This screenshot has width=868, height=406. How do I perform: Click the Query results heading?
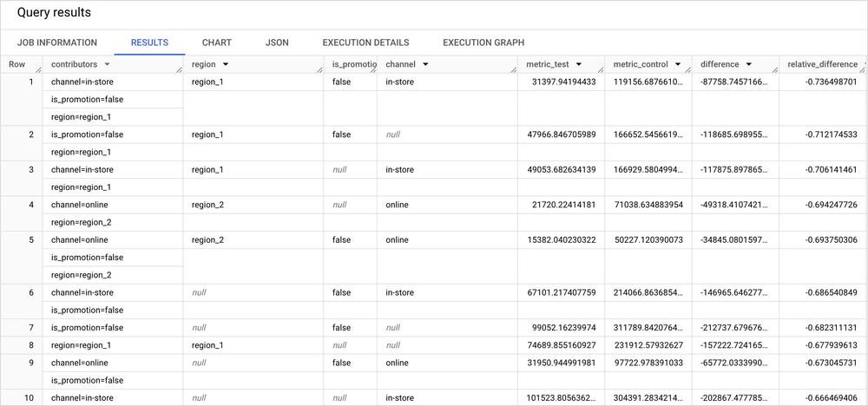54,12
